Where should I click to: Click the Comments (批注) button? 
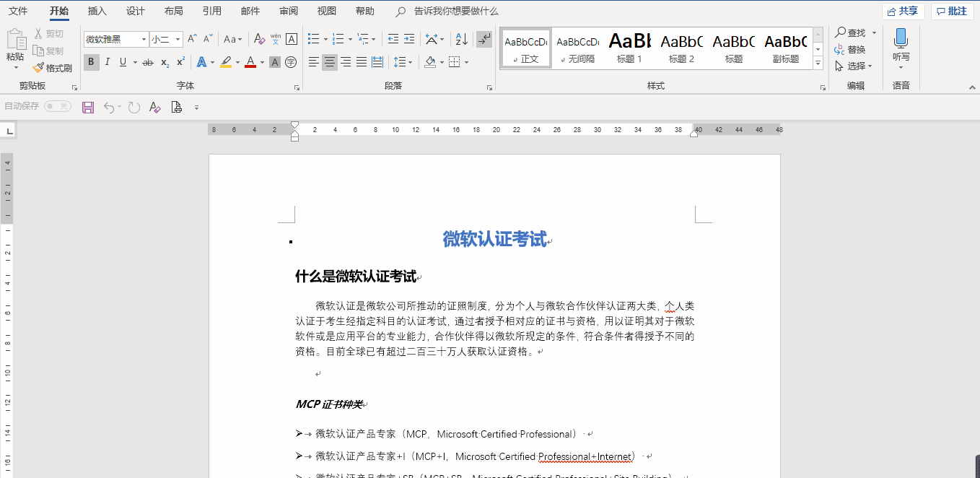[952, 12]
